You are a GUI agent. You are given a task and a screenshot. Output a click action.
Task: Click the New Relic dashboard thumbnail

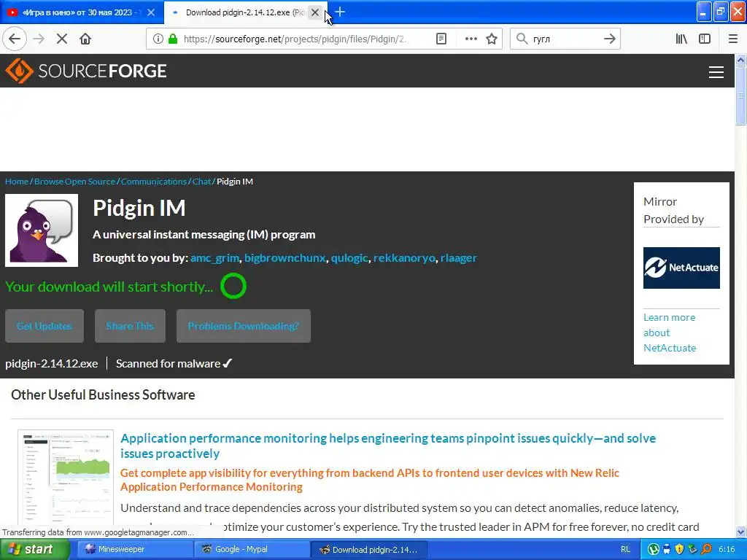[66, 477]
